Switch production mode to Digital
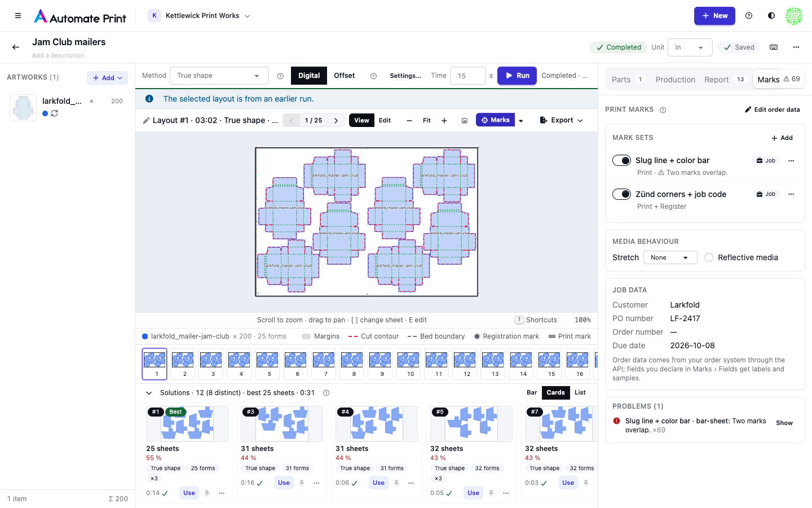The image size is (812, 508). coord(309,76)
